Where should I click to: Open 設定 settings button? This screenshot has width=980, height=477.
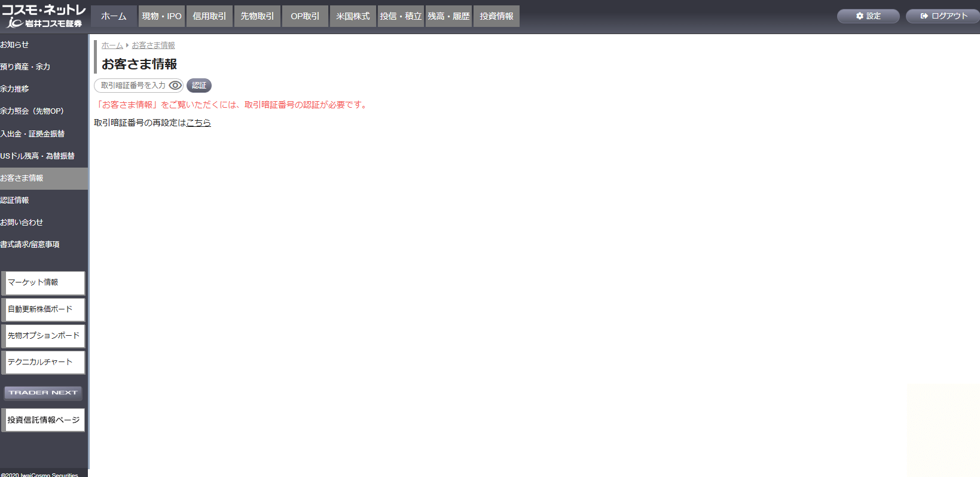868,16
